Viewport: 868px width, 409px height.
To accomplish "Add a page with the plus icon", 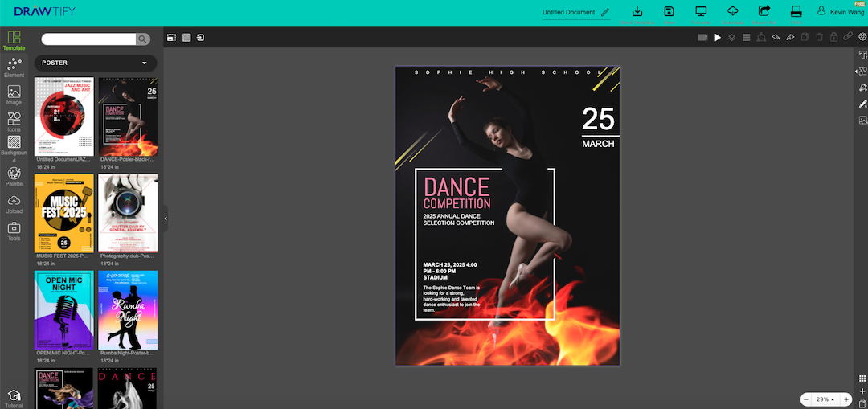I will 862,391.
